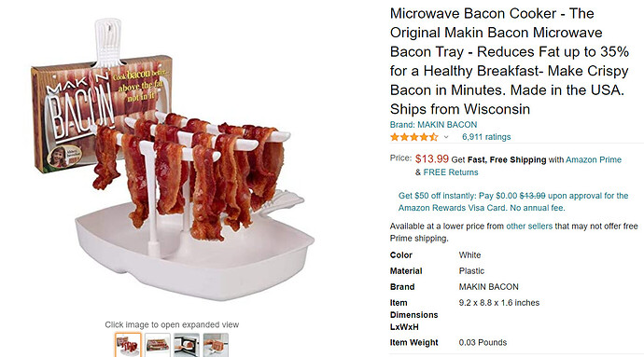Open the Amazon Prime link
The width and height of the screenshot is (644, 357).
click(x=594, y=159)
